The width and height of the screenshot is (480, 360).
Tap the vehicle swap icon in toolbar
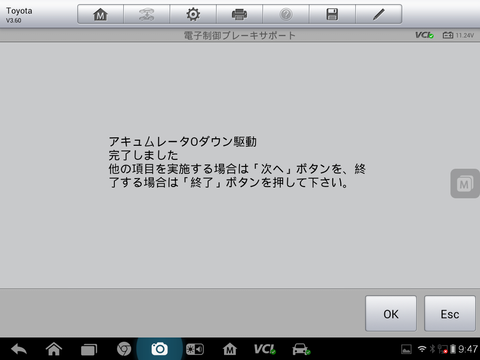[147, 14]
